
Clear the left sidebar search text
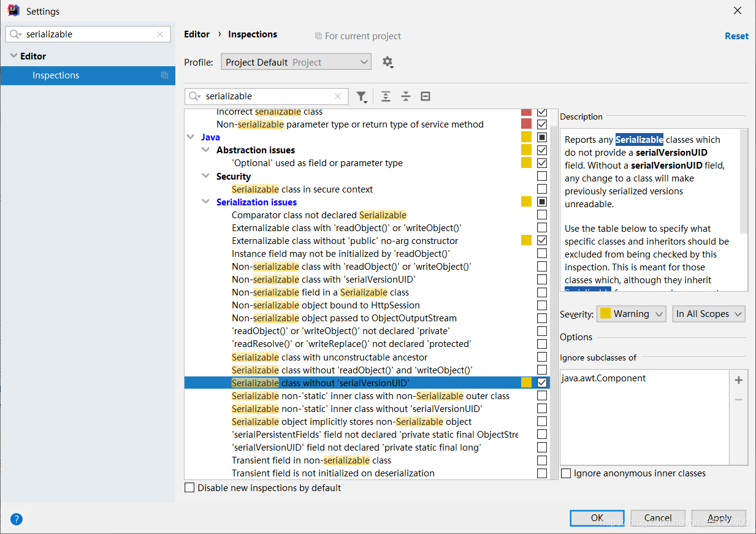click(160, 34)
